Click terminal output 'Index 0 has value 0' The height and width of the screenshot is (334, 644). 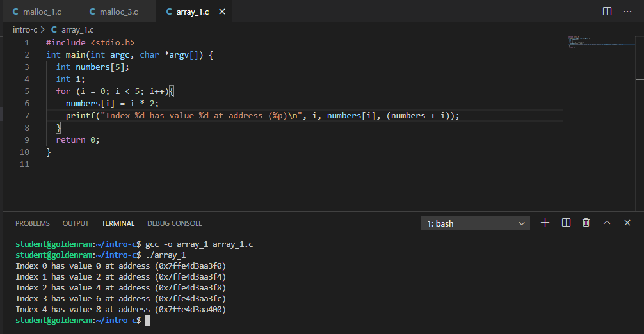58,266
